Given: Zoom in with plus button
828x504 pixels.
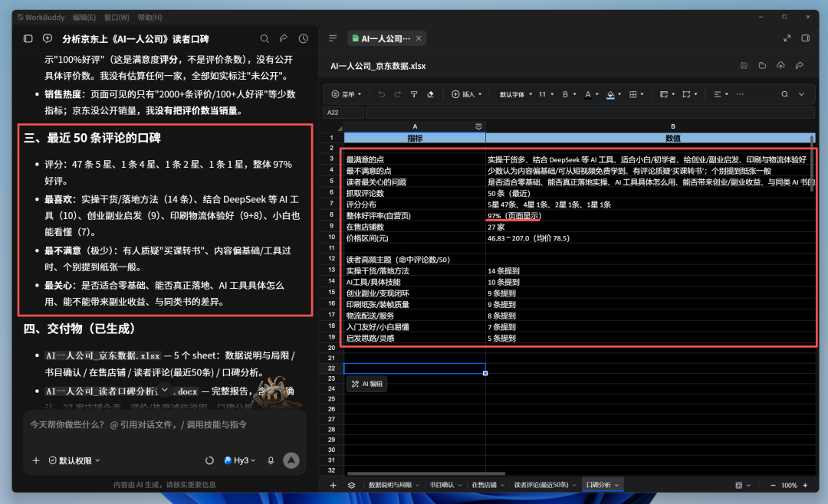Looking at the screenshot, I should [x=805, y=485].
